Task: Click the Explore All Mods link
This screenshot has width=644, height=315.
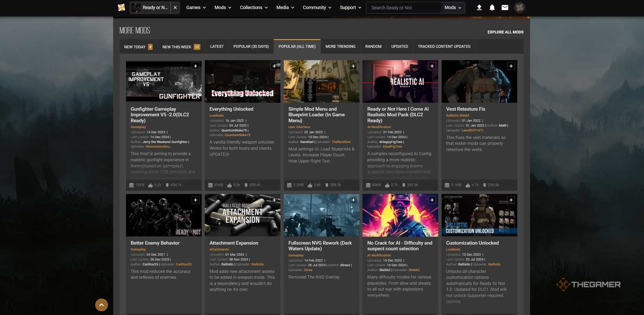Action: coord(505,32)
